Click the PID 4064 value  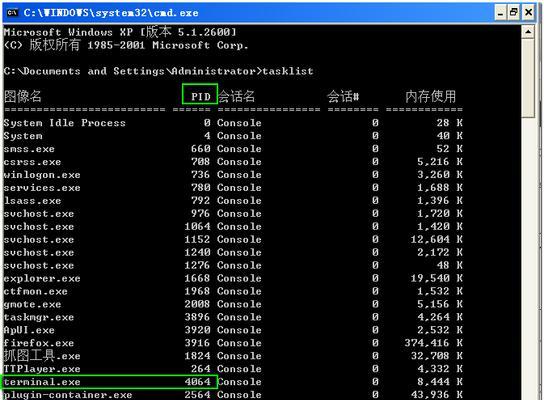(197, 382)
